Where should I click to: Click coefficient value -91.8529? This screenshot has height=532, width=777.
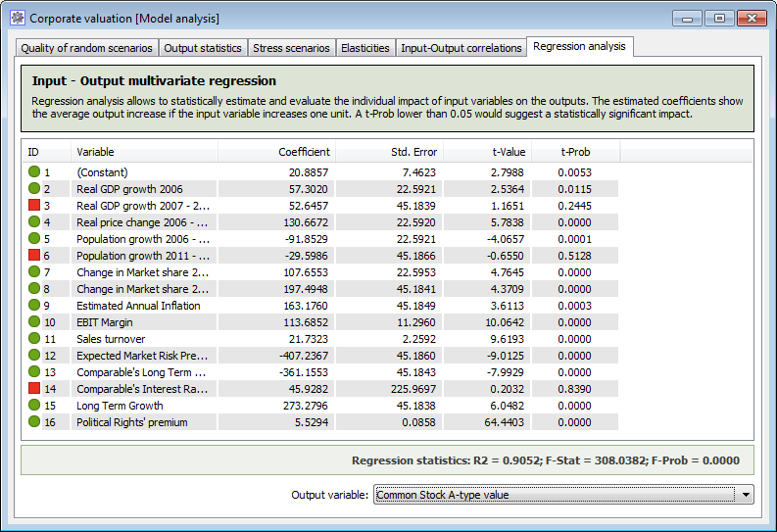[x=307, y=239]
